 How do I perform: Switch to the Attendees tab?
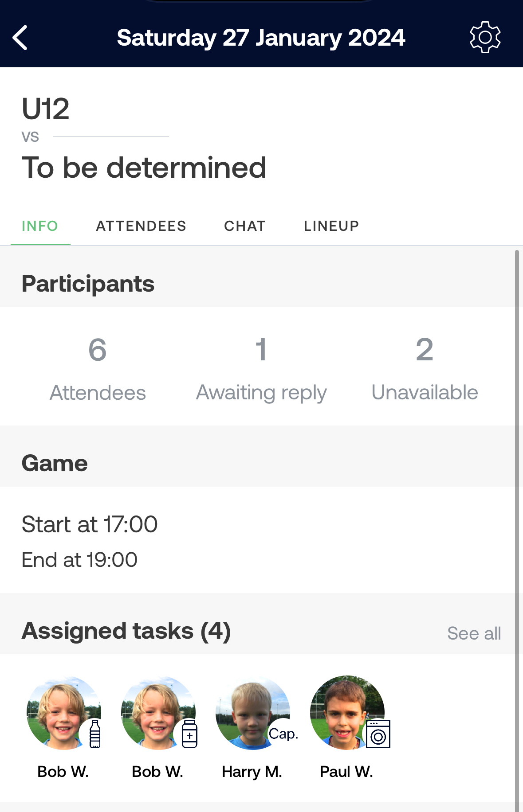(x=141, y=226)
